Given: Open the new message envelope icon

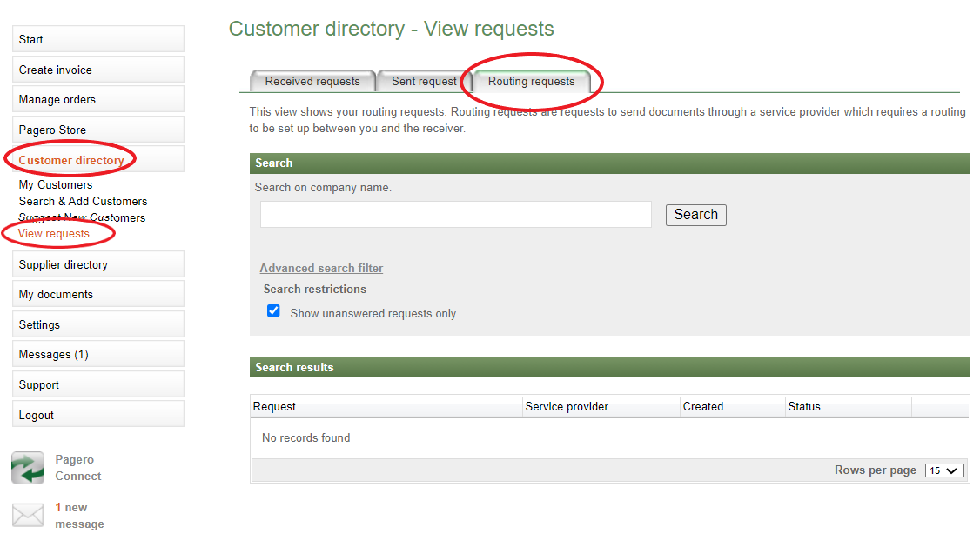Looking at the screenshot, I should (x=28, y=515).
